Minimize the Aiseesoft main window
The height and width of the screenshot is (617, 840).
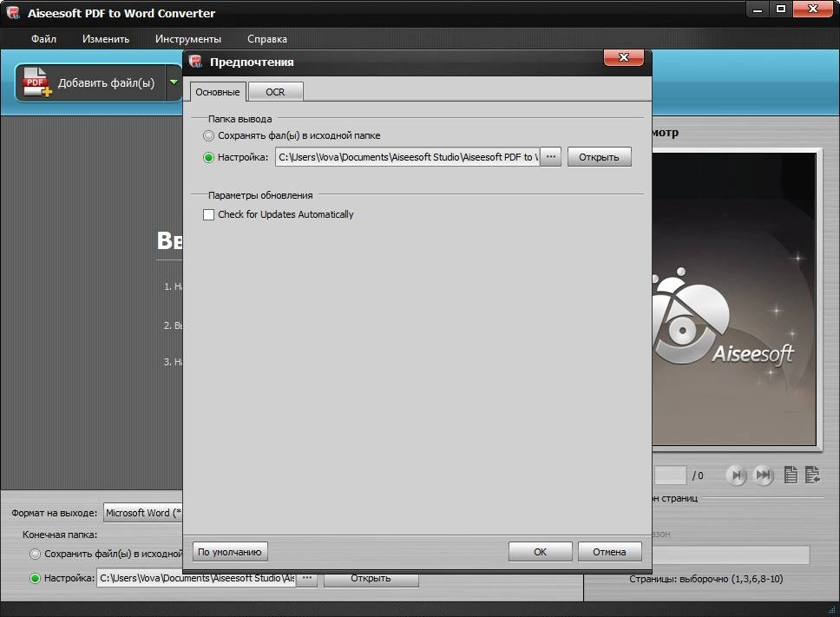(758, 9)
